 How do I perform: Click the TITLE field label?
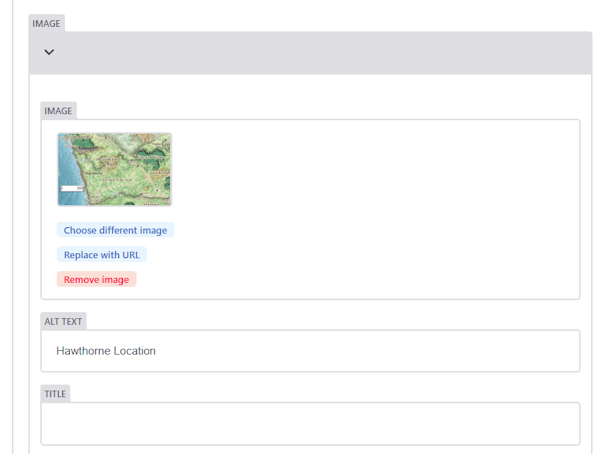55,394
